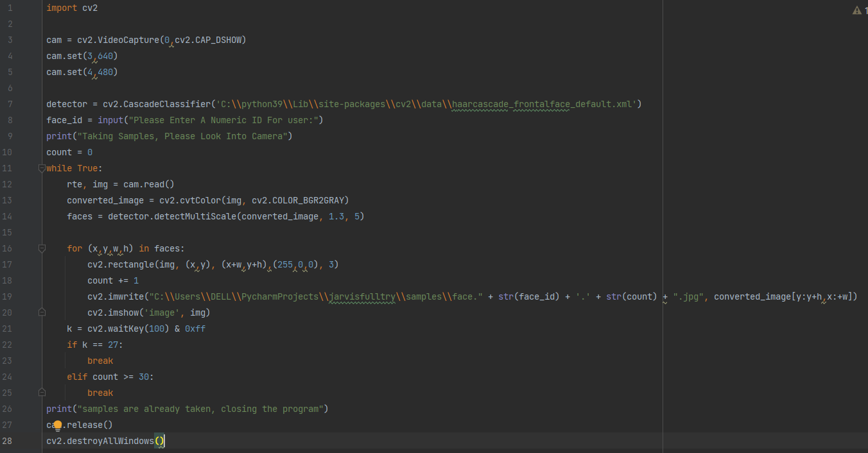The image size is (868, 453).
Task: Click line number 28 in the gutter
Action: pyautogui.click(x=8, y=441)
